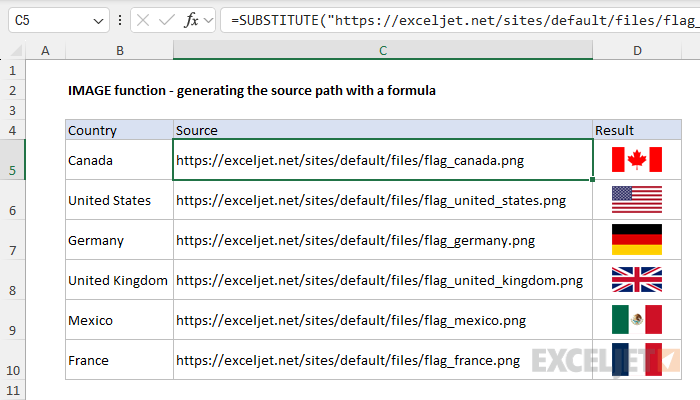The height and width of the screenshot is (400, 700).
Task: Click the Enter checkmark formula button
Action: [x=167, y=20]
